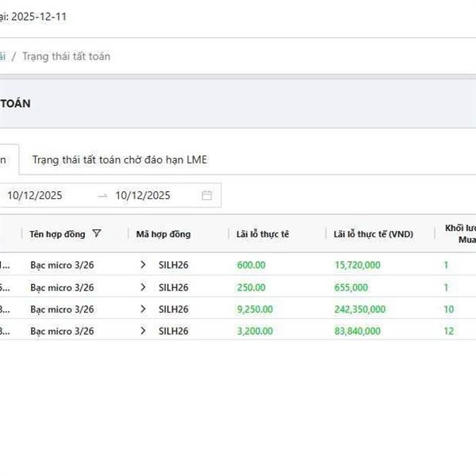Expand the SILH26 row with 9,250.00 profit
This screenshot has height=476, width=476.
point(143,309)
